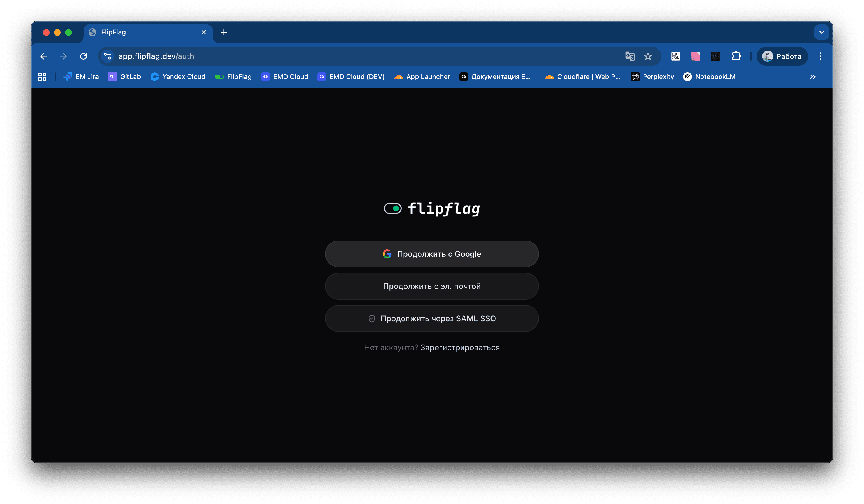Viewport: 864px width, 504px height.
Task: Expand the tab search dropdown arrow
Action: [x=821, y=32]
